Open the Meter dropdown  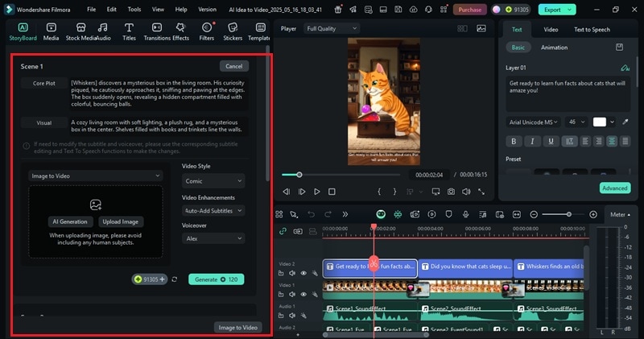pos(620,214)
